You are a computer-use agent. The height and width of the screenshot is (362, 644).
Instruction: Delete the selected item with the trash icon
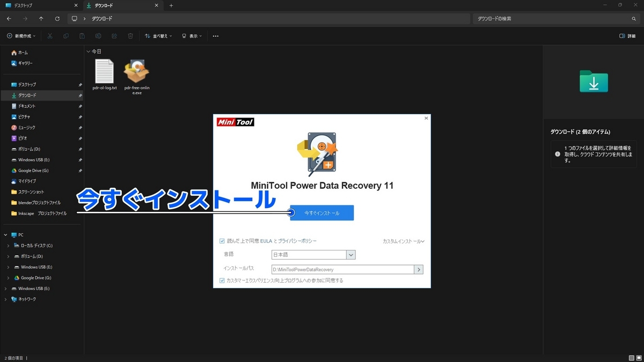[x=130, y=36]
